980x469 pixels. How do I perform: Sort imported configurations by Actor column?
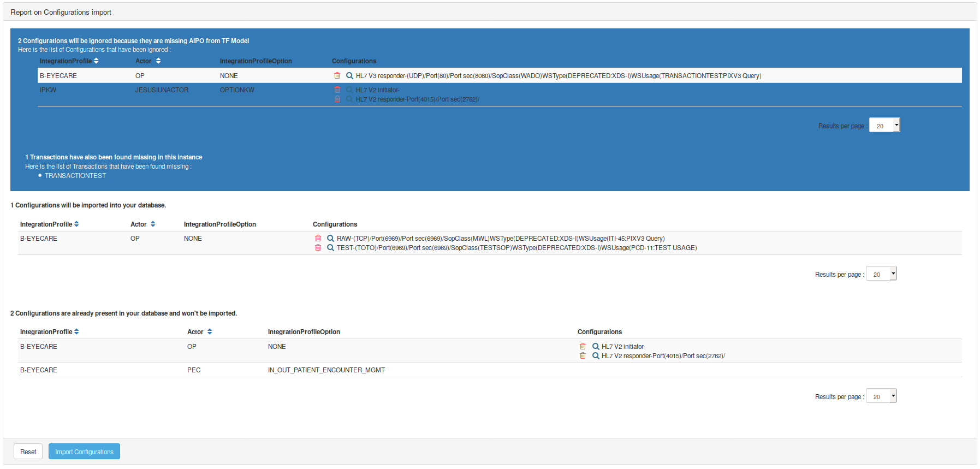(x=153, y=224)
